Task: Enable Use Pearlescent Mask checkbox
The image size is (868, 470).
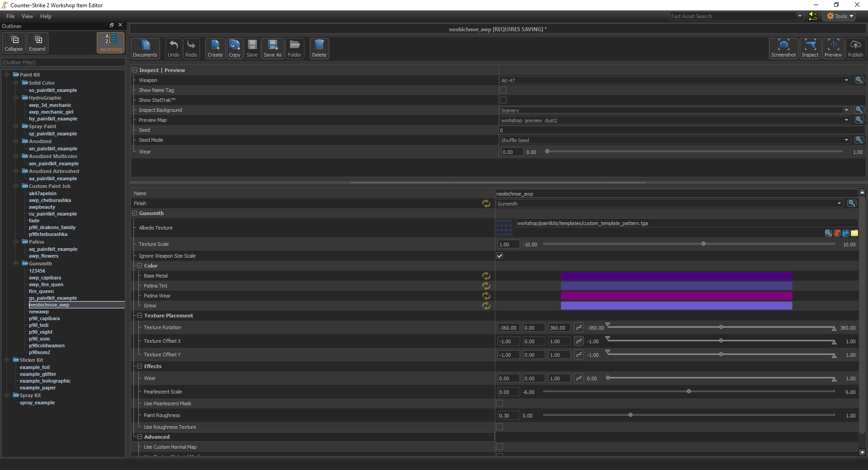Action: pyautogui.click(x=500, y=403)
